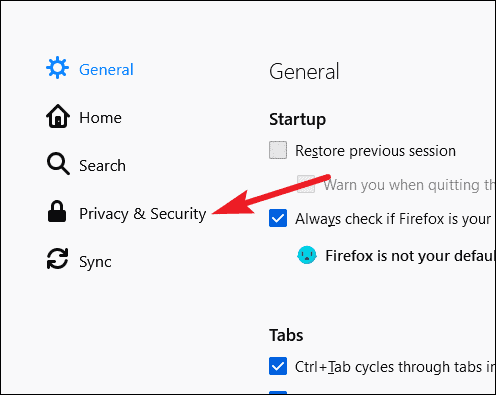Screen dimensions: 496x395
Task: Click the Restore previous session label
Action: (375, 151)
